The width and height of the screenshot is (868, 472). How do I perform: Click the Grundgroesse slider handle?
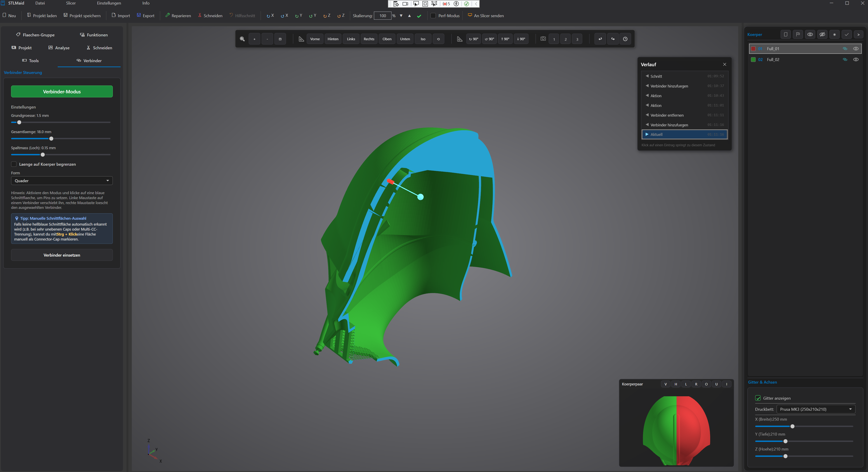pos(19,122)
